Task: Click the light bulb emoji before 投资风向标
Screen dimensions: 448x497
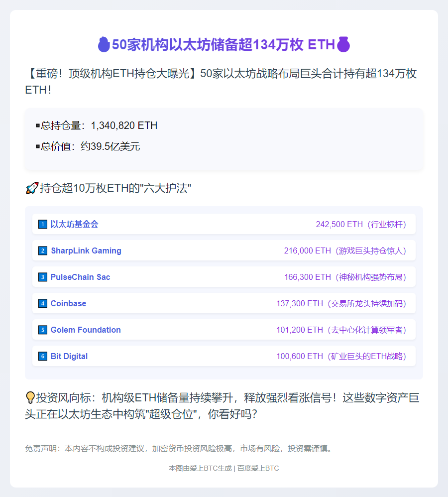Action: pyautogui.click(x=30, y=397)
